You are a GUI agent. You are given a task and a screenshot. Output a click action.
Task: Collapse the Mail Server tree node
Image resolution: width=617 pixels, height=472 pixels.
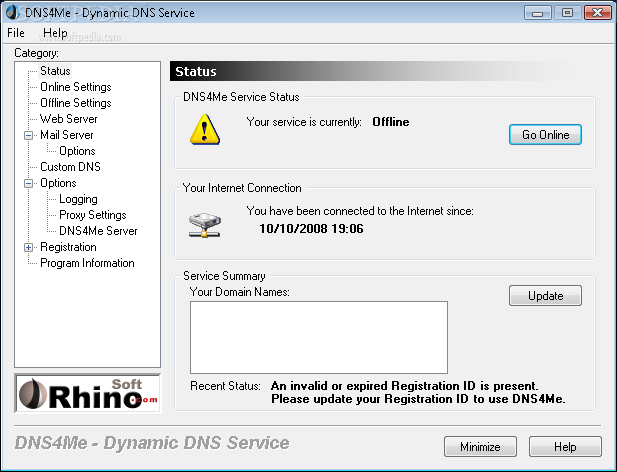tap(28, 135)
